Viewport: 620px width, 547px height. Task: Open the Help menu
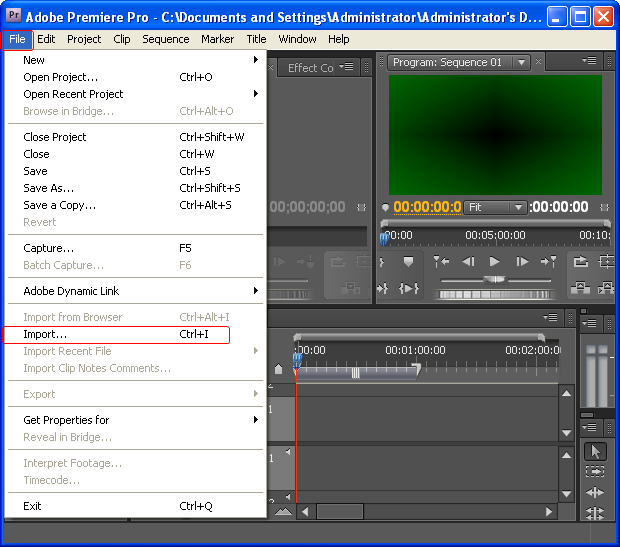tap(339, 39)
